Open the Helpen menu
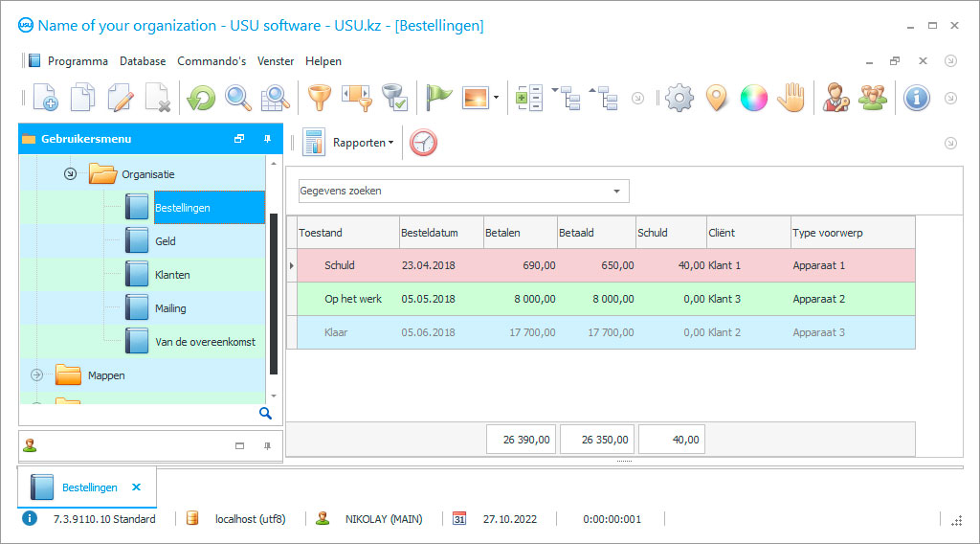This screenshot has width=980, height=544. point(323,61)
